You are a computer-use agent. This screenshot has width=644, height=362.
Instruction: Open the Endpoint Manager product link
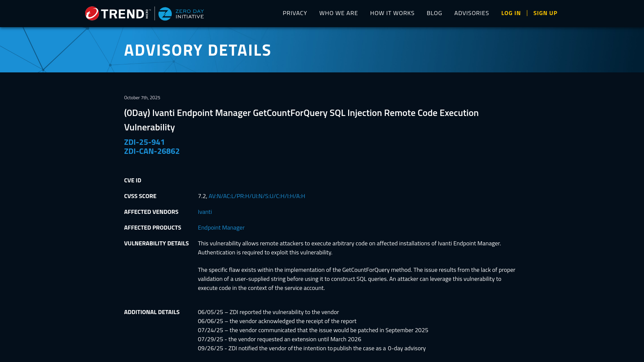click(221, 228)
